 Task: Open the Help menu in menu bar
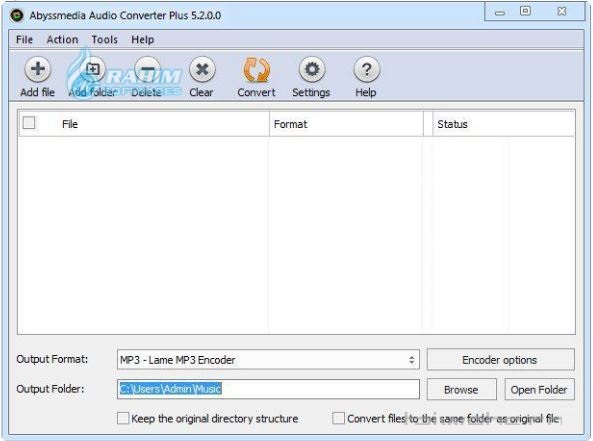[143, 39]
